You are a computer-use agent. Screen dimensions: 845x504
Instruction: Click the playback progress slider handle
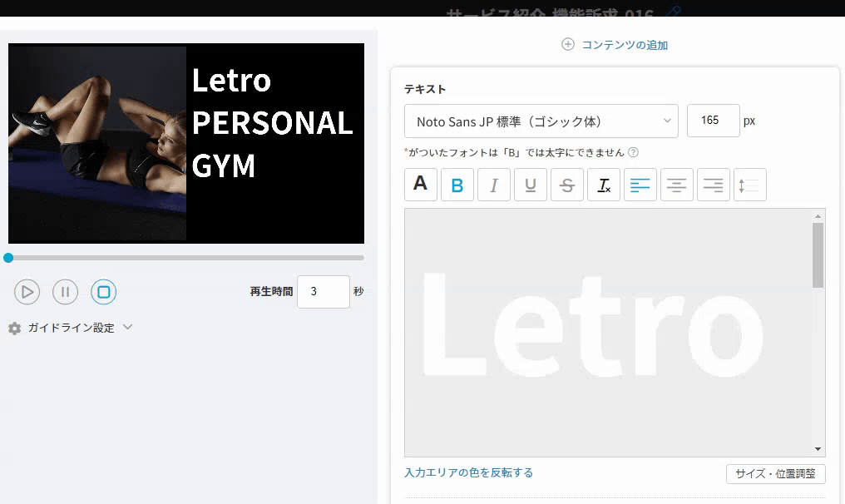pos(8,258)
